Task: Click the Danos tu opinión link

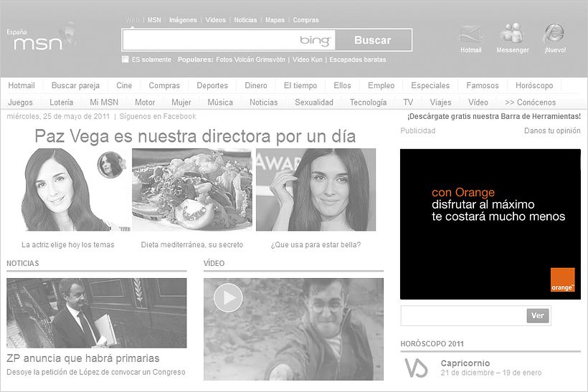Action: [552, 131]
